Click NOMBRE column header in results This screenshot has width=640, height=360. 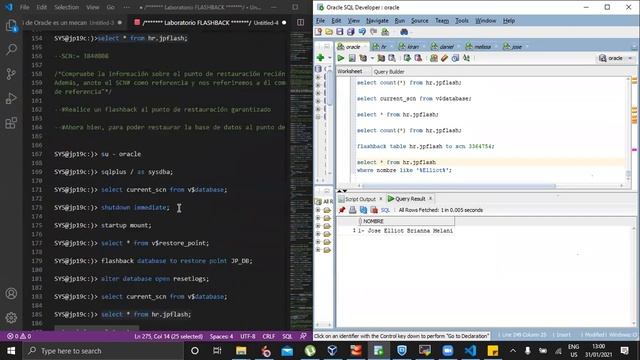(x=406, y=221)
